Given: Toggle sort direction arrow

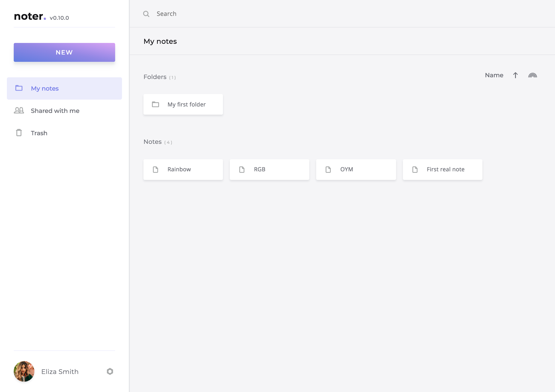Looking at the screenshot, I should tap(515, 75).
